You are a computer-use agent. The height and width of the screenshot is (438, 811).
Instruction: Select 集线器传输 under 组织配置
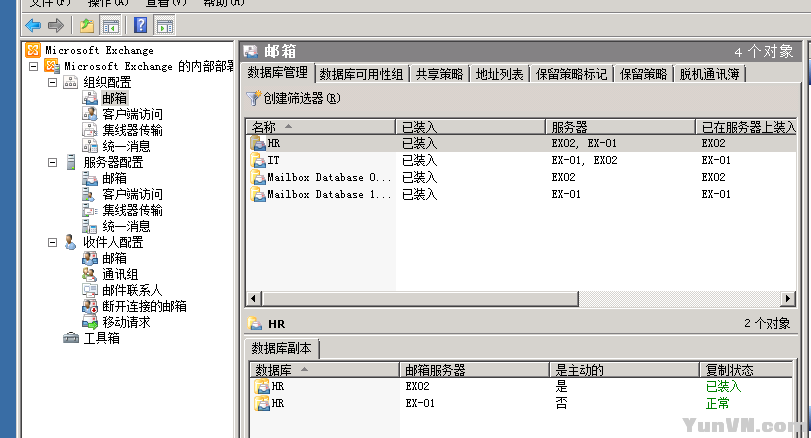pyautogui.click(x=132, y=130)
